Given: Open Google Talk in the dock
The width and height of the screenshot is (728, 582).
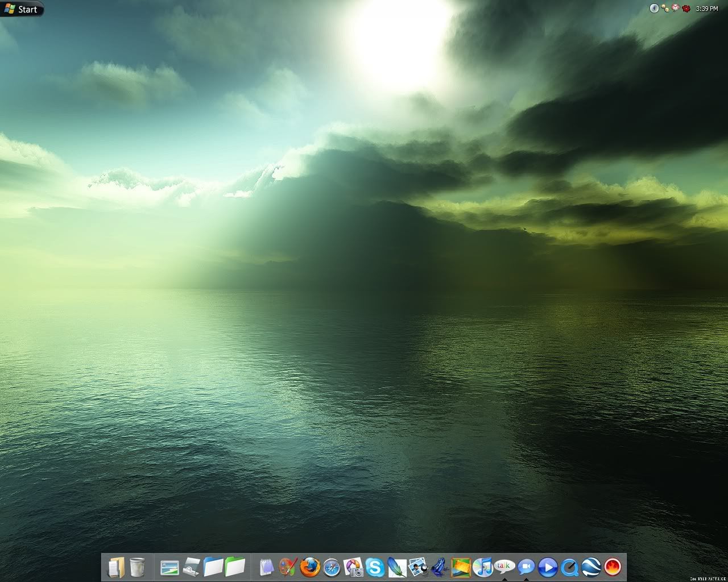Looking at the screenshot, I should 504,567.
